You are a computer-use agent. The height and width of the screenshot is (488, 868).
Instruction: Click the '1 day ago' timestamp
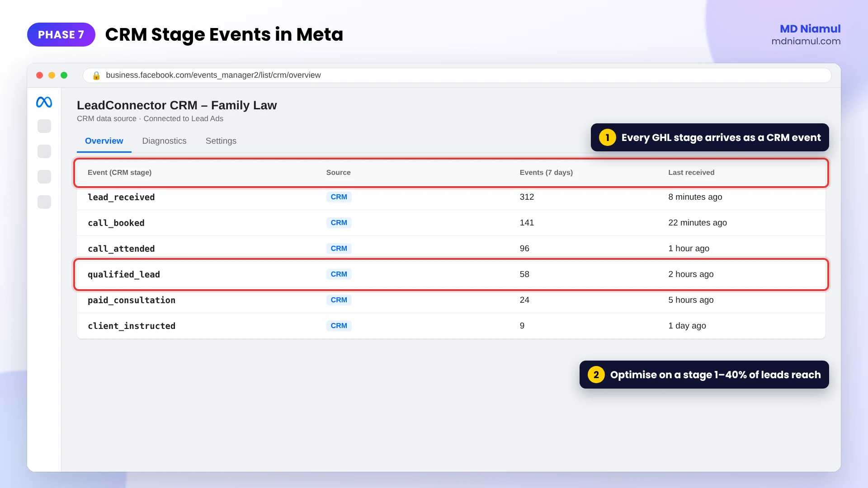click(687, 326)
